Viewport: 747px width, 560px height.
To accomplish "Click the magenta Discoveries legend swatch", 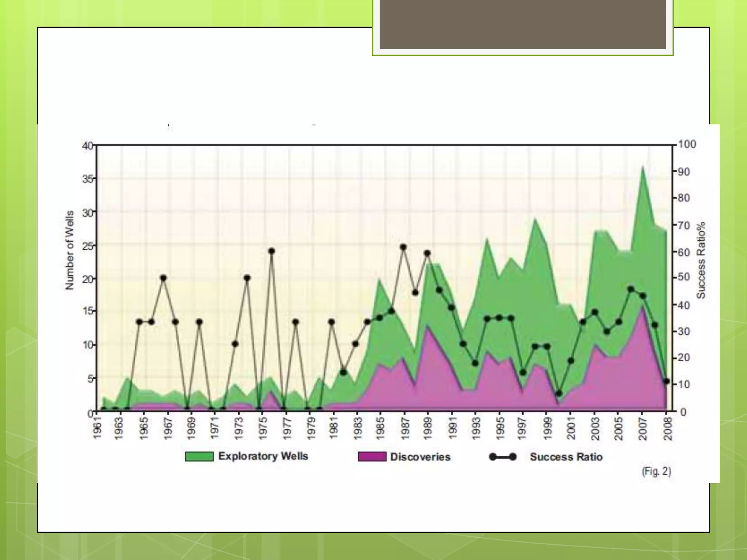I will point(372,456).
